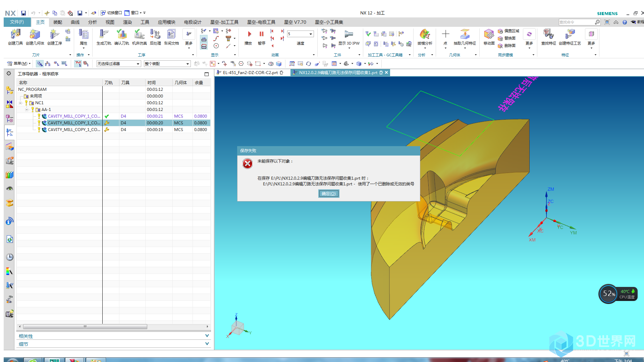
Task: Switch to the 分析 ribbon tab
Action: pyautogui.click(x=93, y=22)
